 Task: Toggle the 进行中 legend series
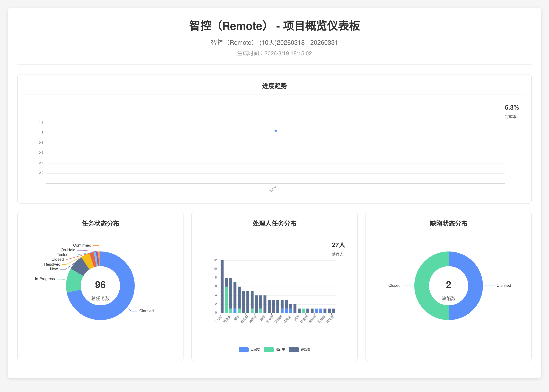[280, 349]
